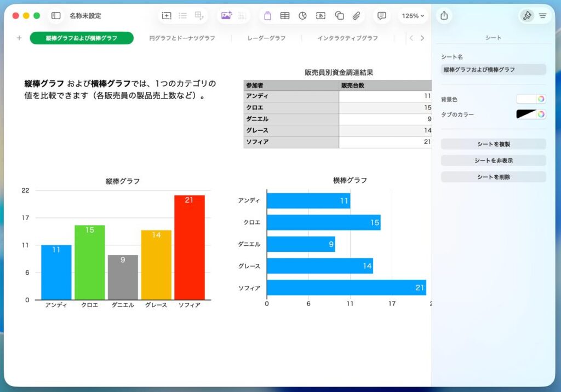
Task: Select the orange グレース column bar
Action: point(156,265)
